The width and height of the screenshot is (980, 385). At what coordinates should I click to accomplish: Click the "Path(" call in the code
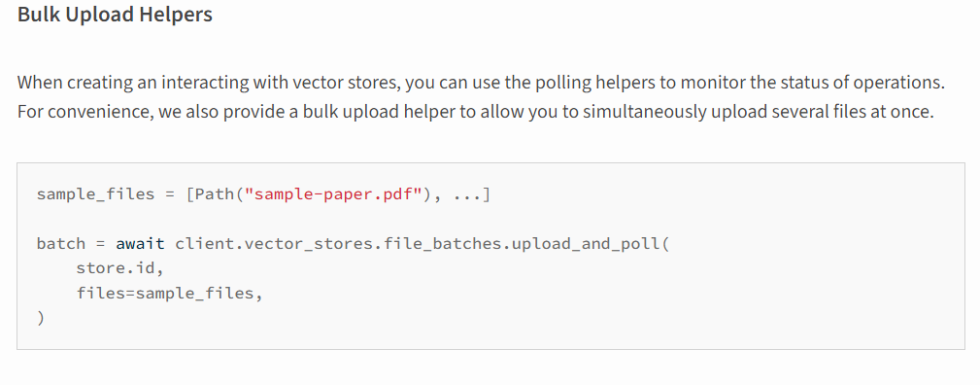[220, 194]
